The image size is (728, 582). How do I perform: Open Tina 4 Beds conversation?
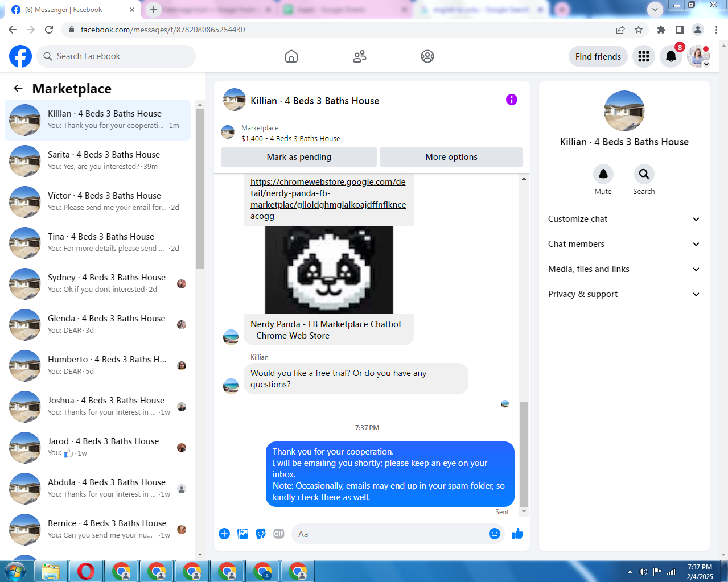pos(98,243)
